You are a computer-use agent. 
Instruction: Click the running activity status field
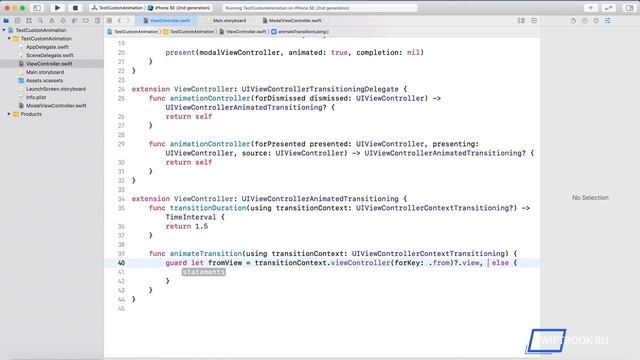(320, 8)
